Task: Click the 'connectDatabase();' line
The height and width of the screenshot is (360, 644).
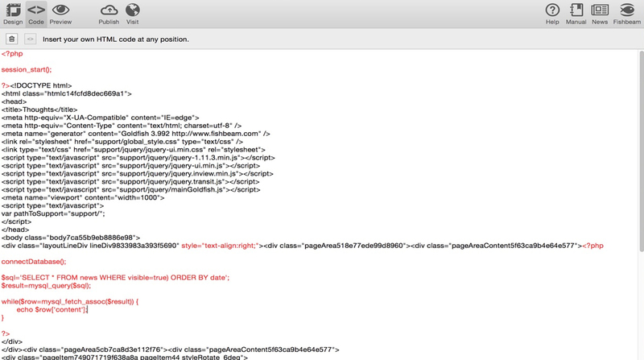Action: pyautogui.click(x=34, y=262)
